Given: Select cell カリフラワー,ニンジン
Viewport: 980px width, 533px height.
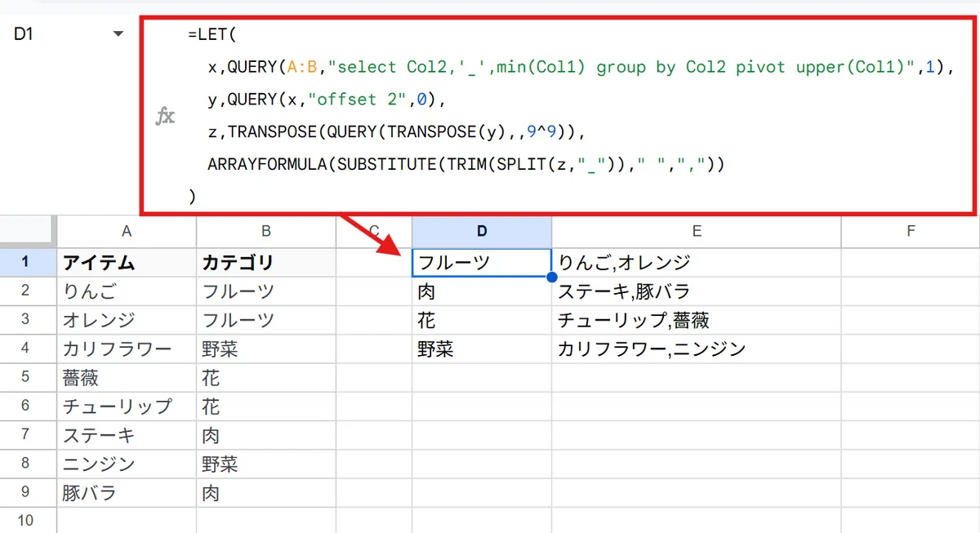Looking at the screenshot, I should click(x=697, y=349).
